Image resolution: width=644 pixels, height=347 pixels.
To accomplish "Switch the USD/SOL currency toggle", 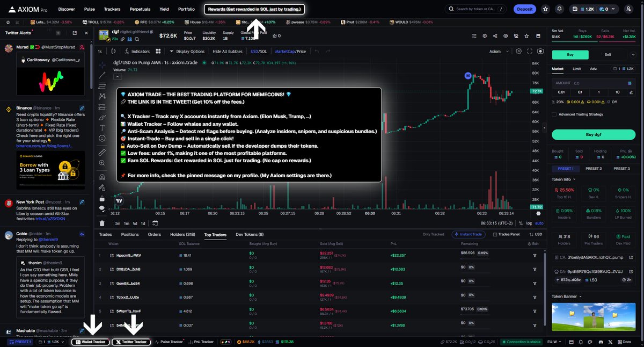I will (x=259, y=52).
